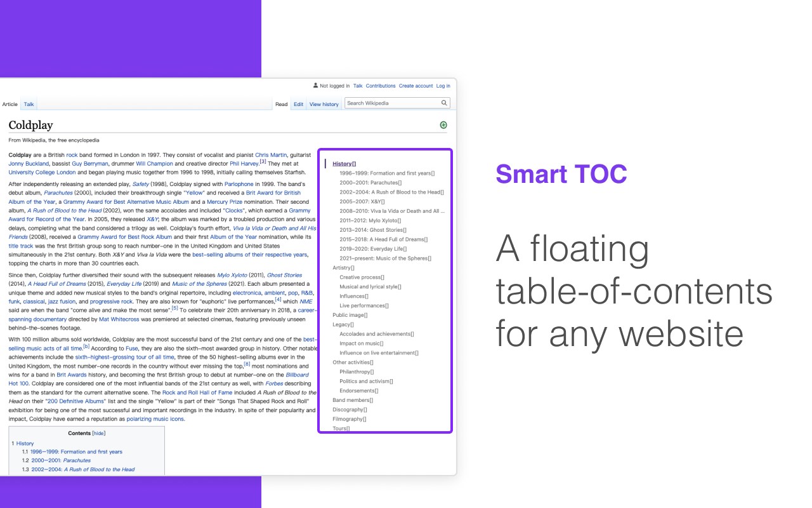
Task: Click the Log in link
Action: [443, 86]
